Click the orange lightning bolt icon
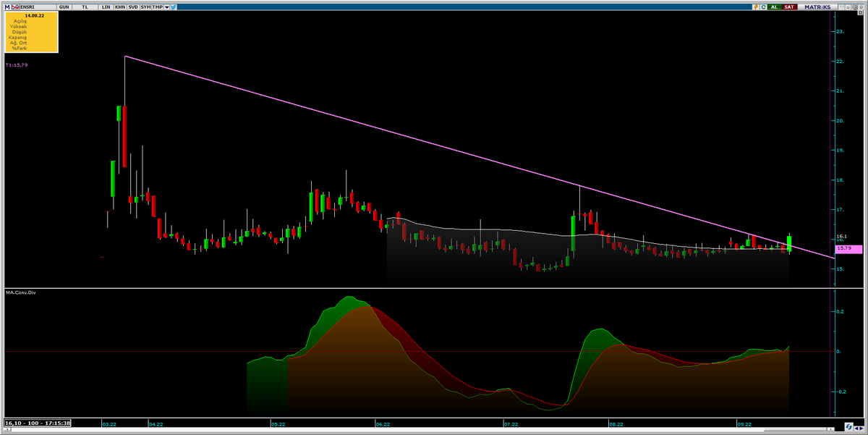This screenshot has width=868, height=435. 756,7
